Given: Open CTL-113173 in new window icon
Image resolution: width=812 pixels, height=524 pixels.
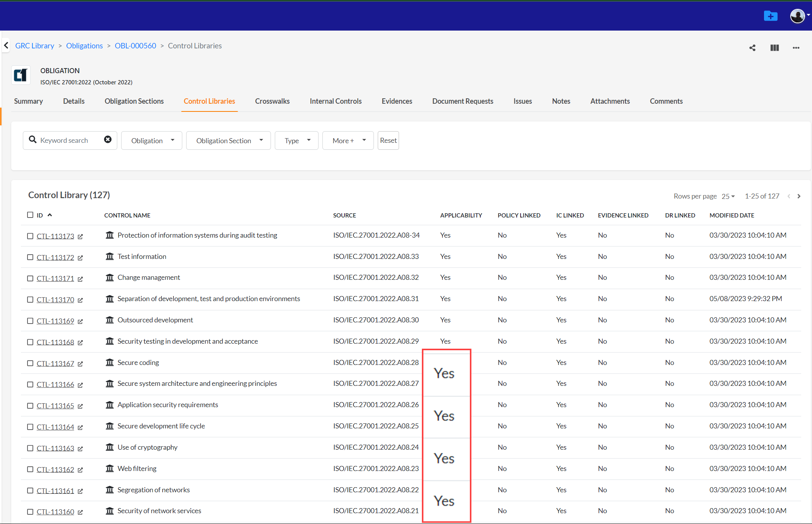Looking at the screenshot, I should [80, 236].
